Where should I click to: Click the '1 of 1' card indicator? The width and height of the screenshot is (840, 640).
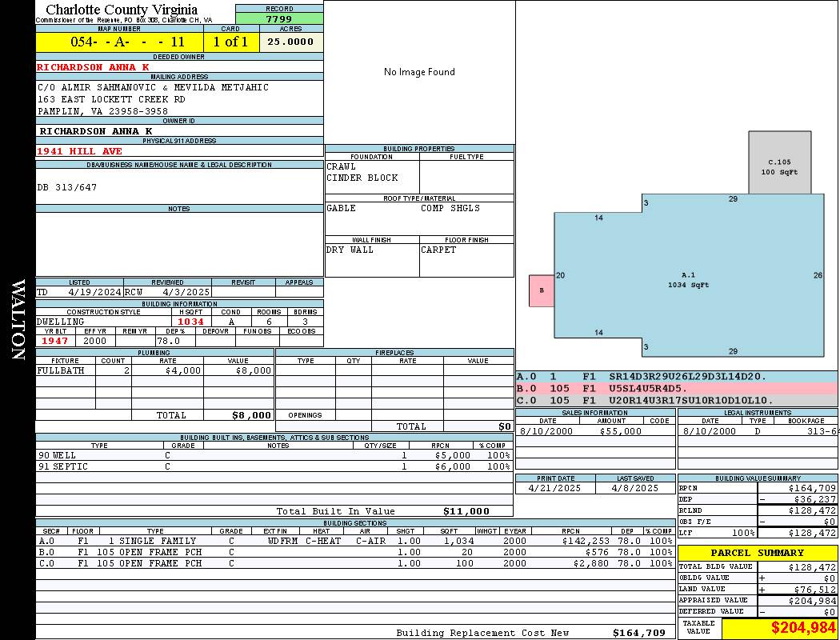[x=231, y=42]
